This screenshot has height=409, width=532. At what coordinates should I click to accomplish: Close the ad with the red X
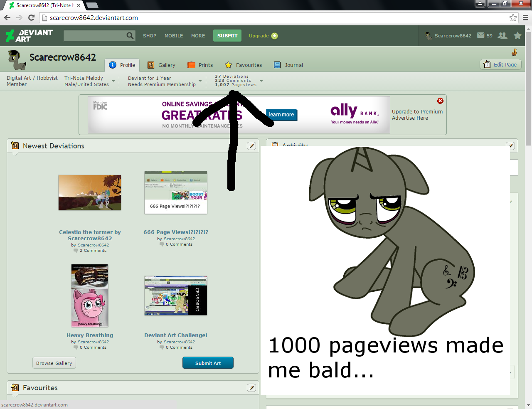coord(440,101)
